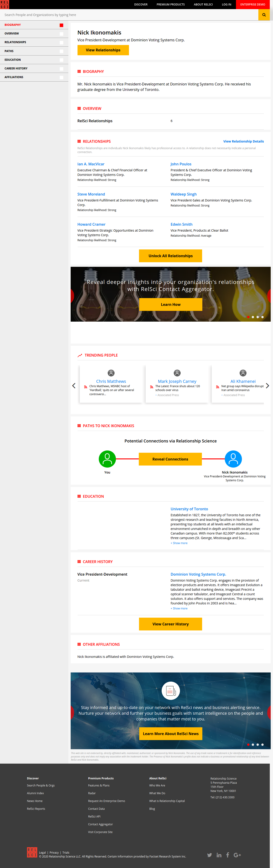Screen dimensions: 273x868
Task: Click the RSS icon beside the Wikipedia news
Action: (217, 387)
